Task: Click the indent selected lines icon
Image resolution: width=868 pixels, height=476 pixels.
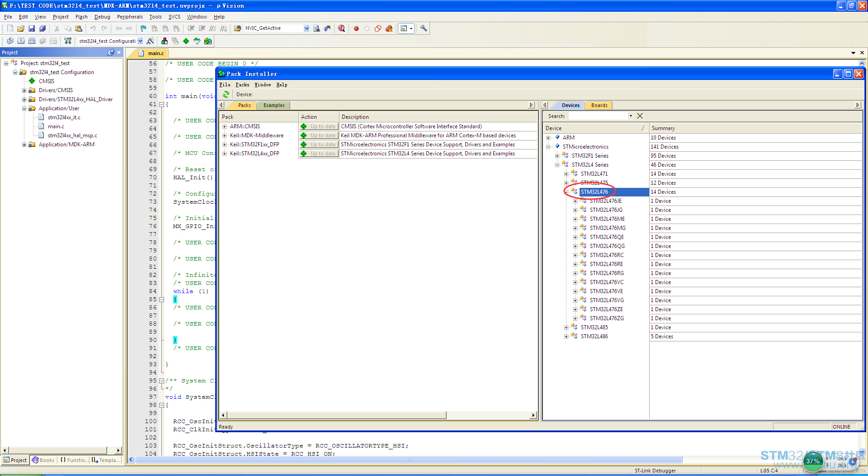Action: (x=191, y=28)
